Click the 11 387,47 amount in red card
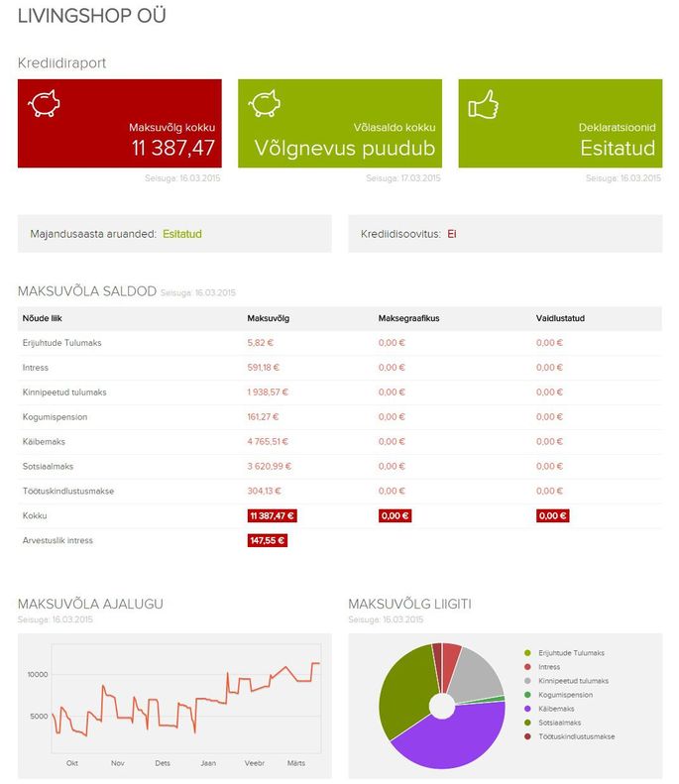 pos(173,148)
